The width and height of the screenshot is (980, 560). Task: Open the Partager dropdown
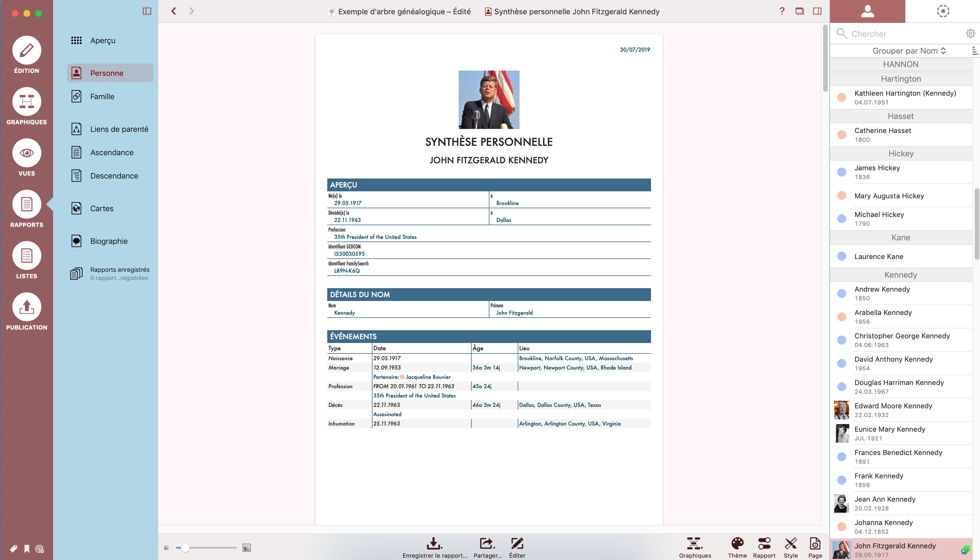[487, 548]
